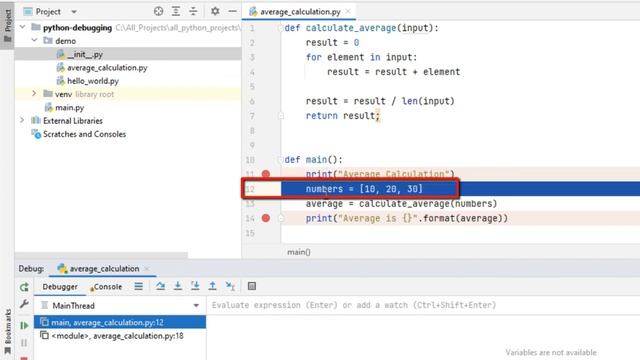
Task: Close the average_calculation.py editor tab
Action: tap(348, 11)
